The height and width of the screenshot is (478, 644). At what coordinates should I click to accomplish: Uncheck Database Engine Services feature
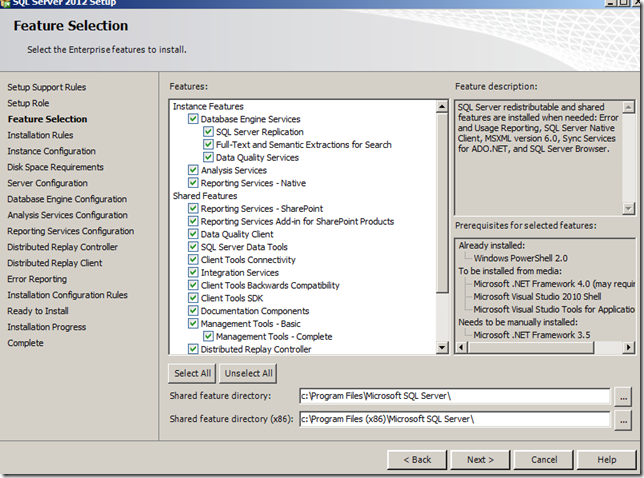pos(193,119)
